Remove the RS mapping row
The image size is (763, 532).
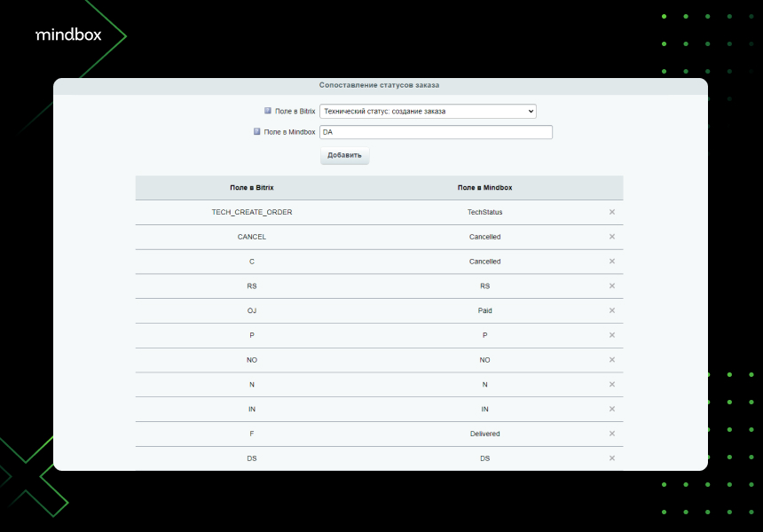point(611,286)
